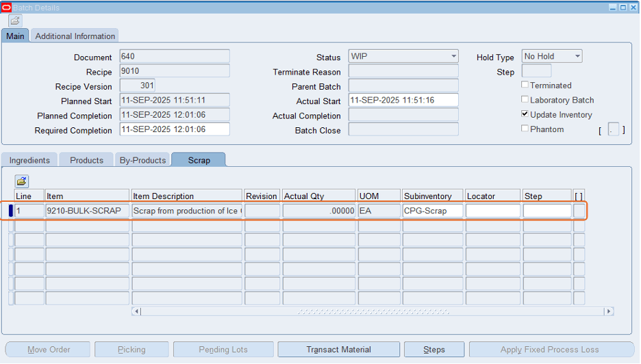Open the By-Products tab
This screenshot has width=641, height=364.
coord(142,160)
